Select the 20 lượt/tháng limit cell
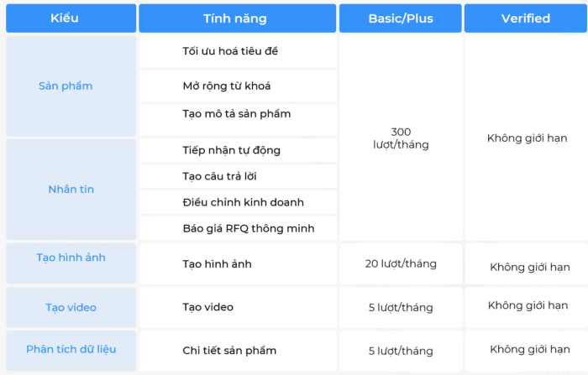Screen dimensions: 588x375 pyautogui.click(x=401, y=263)
